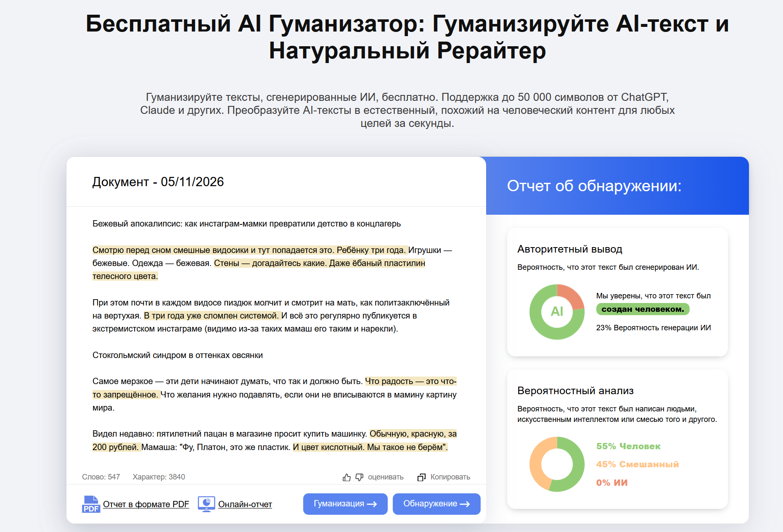
Task: Click the 'Вероятностный анализ' card title
Action: point(575,391)
